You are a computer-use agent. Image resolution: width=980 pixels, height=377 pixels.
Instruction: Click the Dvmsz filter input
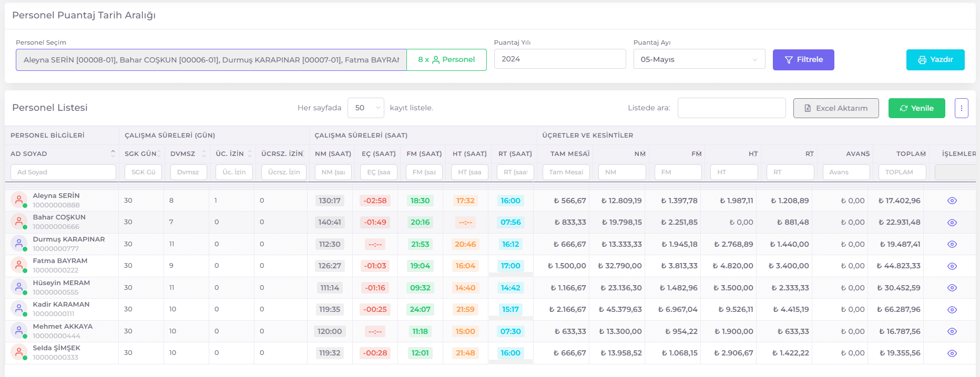189,172
